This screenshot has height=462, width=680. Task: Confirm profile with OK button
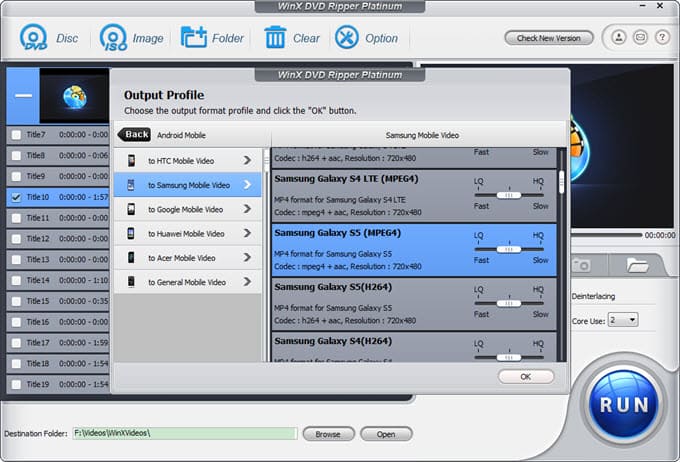coord(526,377)
